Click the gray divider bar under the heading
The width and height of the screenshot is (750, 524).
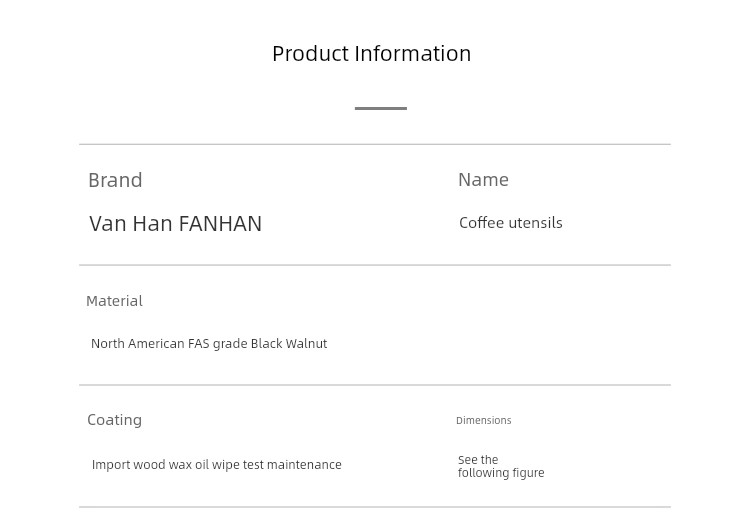pyautogui.click(x=381, y=109)
